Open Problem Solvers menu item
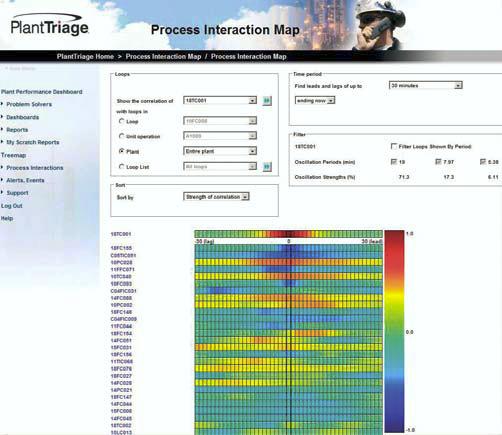This screenshot has height=435, width=502. 29,104
